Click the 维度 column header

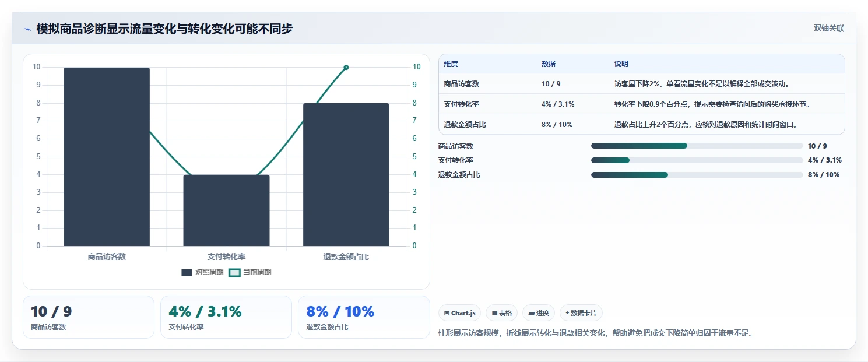click(x=451, y=64)
